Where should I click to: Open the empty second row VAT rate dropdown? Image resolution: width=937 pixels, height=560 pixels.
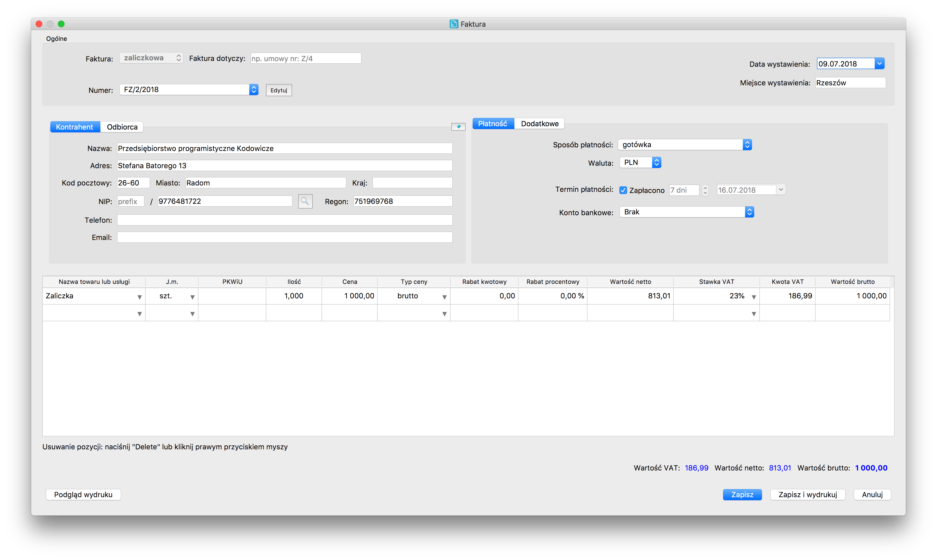pos(754,314)
